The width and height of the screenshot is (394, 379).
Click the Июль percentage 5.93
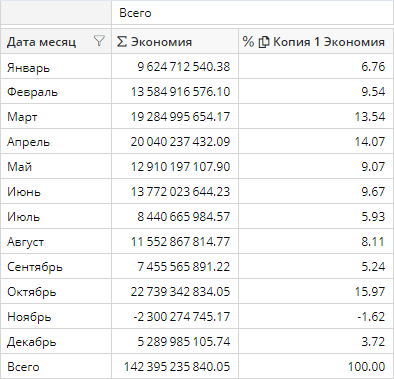point(373,217)
